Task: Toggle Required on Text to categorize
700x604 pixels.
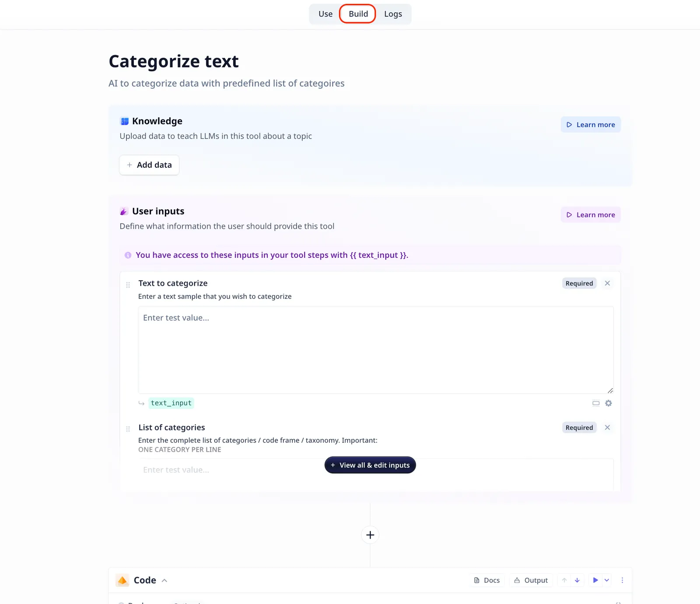Action: point(579,283)
